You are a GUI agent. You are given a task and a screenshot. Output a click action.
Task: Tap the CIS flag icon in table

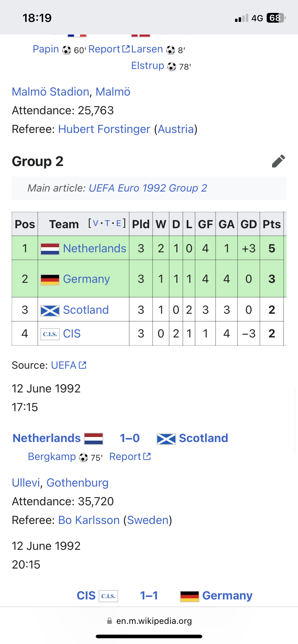click(50, 334)
